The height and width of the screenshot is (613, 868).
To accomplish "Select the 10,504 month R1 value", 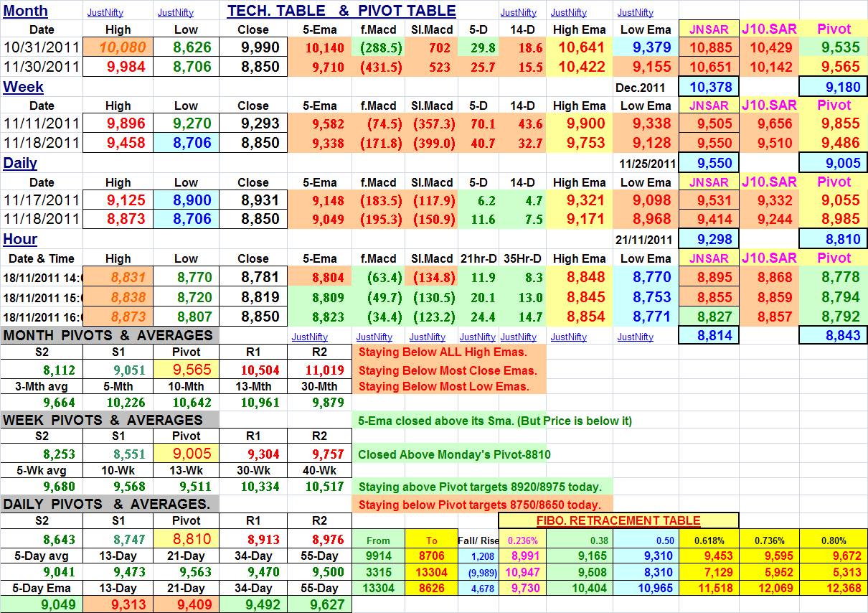I will pos(253,370).
